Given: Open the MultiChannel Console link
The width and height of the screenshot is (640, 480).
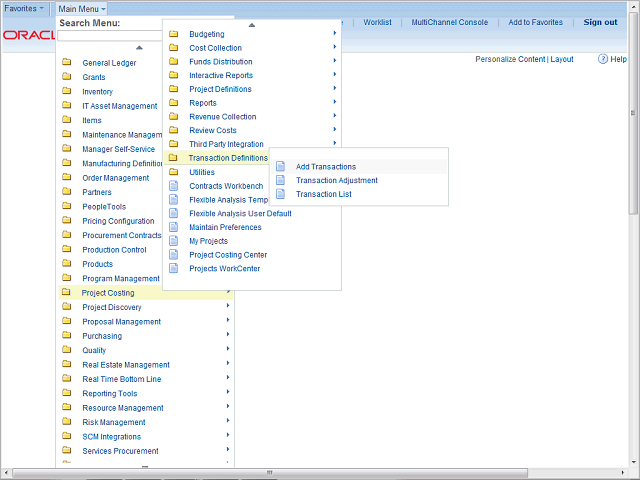Looking at the screenshot, I should 449,22.
